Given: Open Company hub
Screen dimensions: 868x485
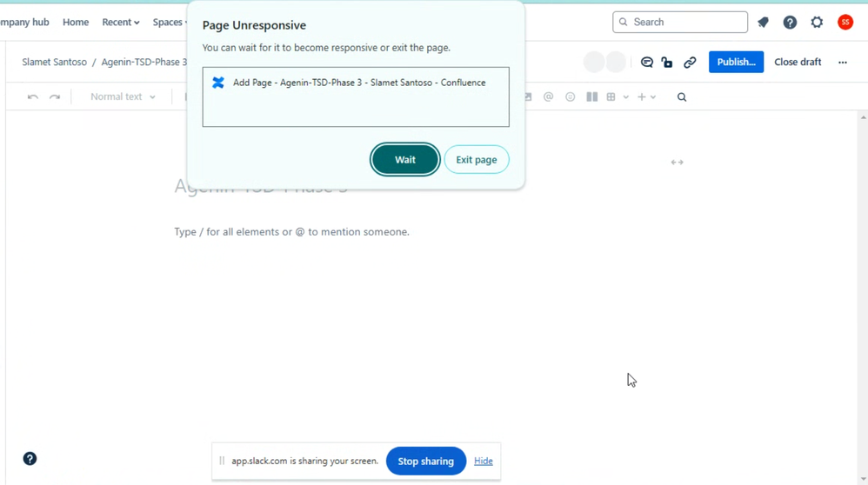Looking at the screenshot, I should [x=24, y=22].
